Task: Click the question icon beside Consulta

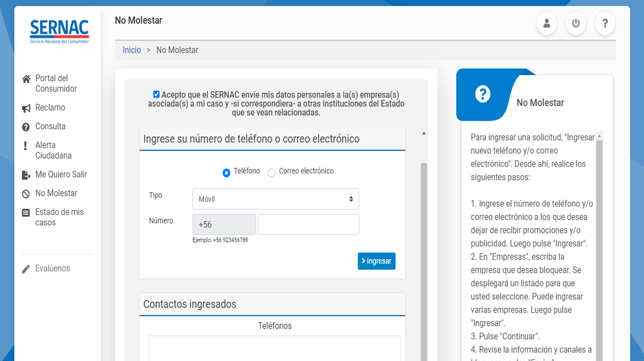Action: [x=26, y=127]
